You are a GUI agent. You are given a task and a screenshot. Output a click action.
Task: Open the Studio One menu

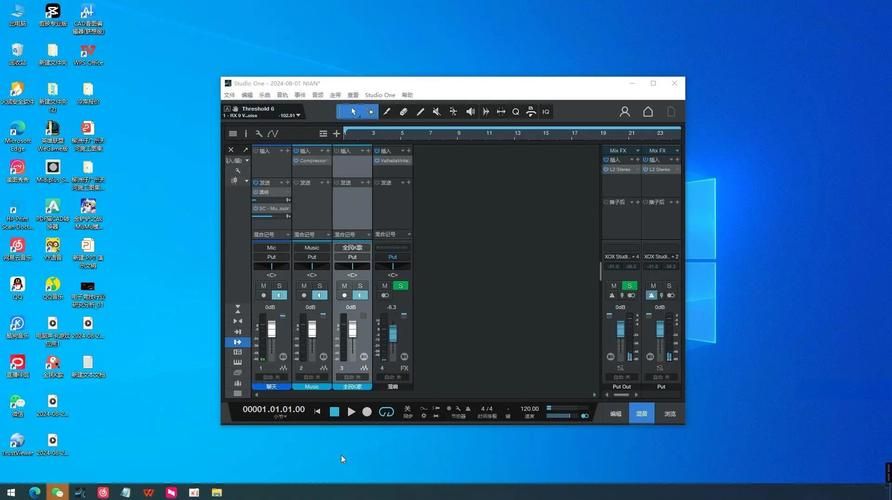click(380, 95)
